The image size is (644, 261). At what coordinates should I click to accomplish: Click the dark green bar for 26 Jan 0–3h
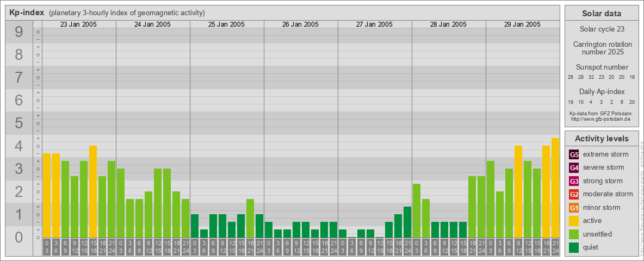[x=269, y=230]
